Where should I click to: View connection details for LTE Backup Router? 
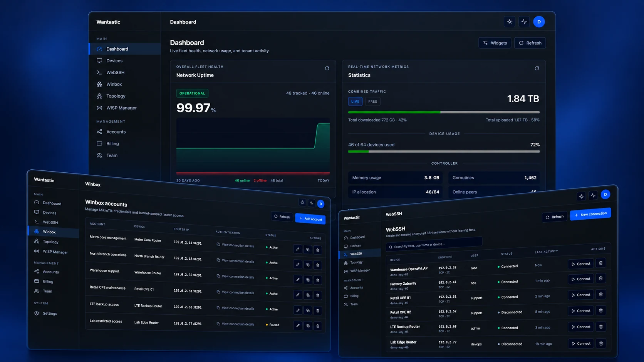235,308
